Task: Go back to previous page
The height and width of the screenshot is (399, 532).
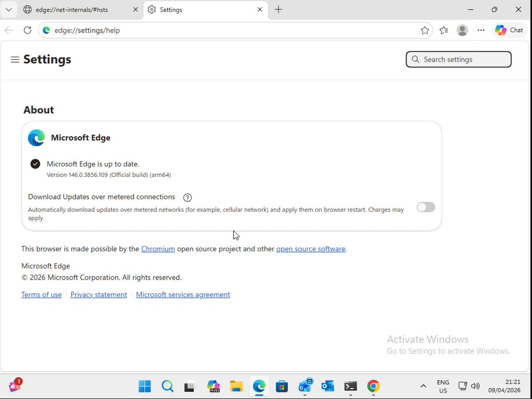Action: (8, 30)
